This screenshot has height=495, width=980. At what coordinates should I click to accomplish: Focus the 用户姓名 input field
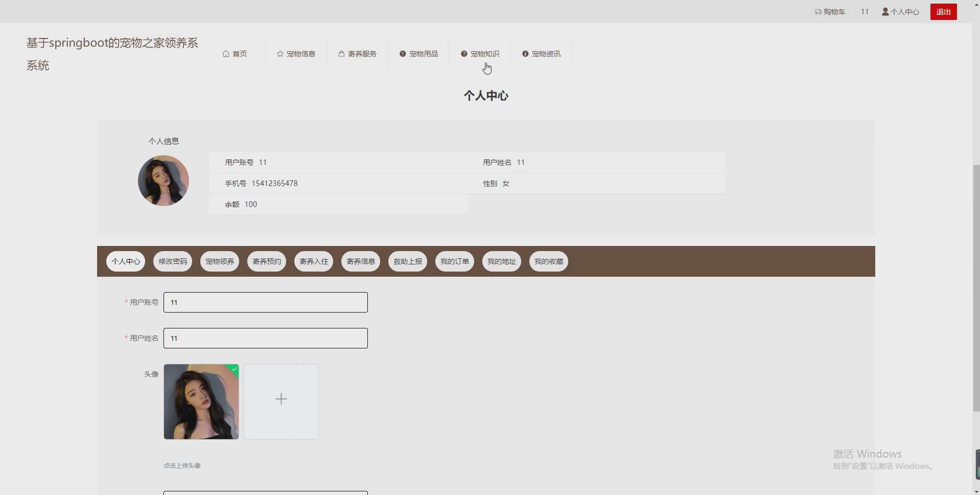pyautogui.click(x=266, y=338)
